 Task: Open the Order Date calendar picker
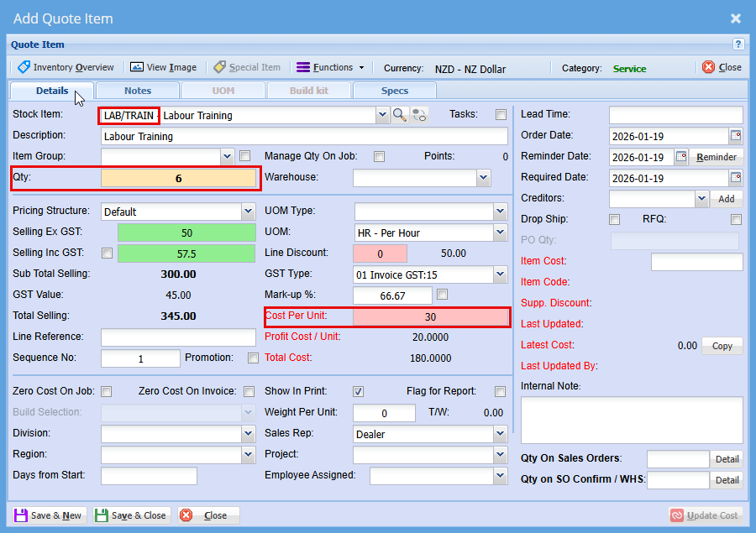pyautogui.click(x=736, y=136)
